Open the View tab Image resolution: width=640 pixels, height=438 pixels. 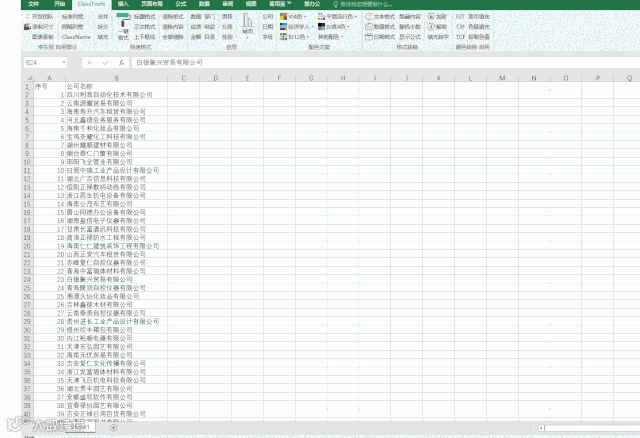[251, 4]
